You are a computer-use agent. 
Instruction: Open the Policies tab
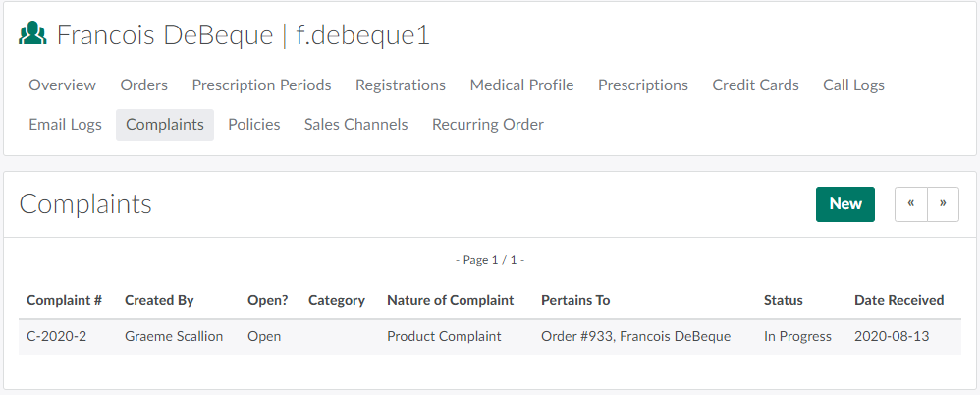(253, 125)
